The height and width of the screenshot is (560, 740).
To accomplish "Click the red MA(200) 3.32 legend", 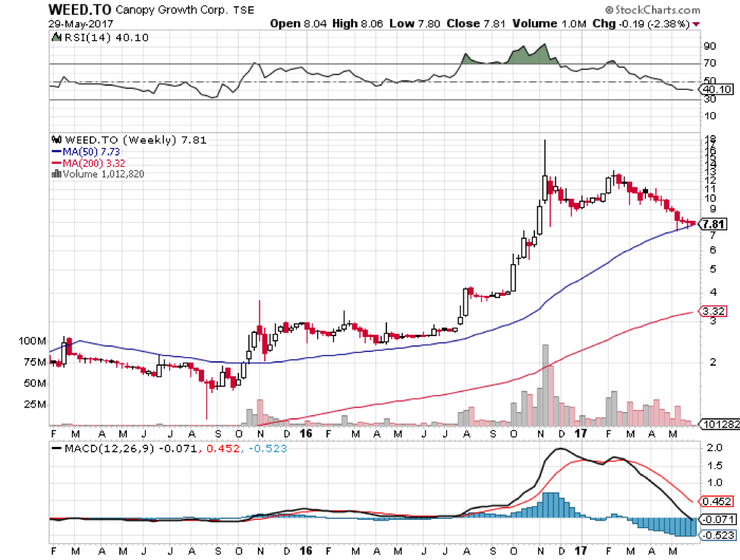I will [88, 163].
